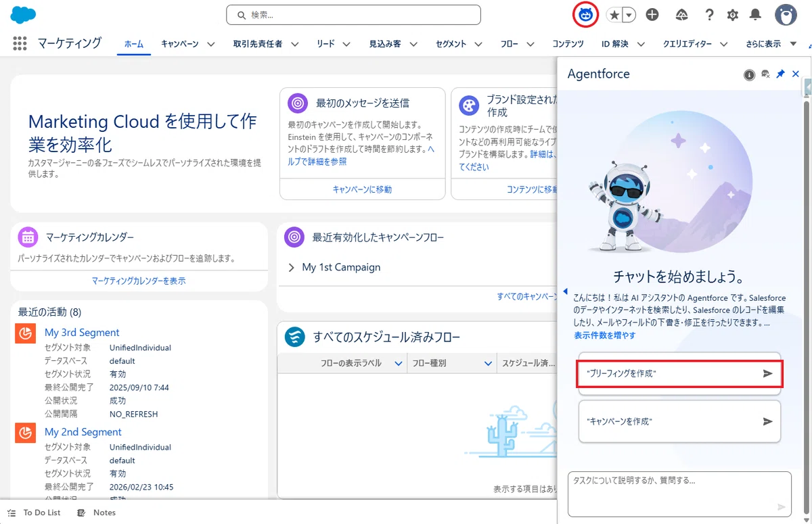Open the app launcher grid icon
This screenshot has width=812, height=524.
[20, 43]
